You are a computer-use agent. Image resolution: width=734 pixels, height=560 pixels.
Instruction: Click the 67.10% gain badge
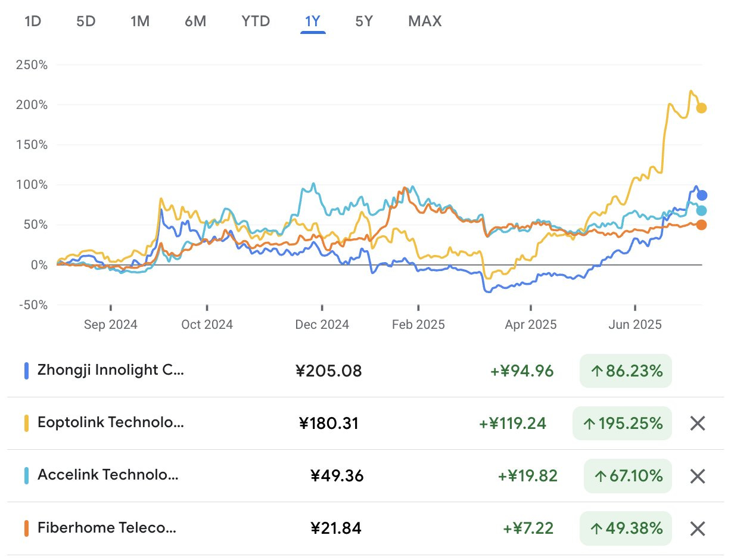[627, 476]
